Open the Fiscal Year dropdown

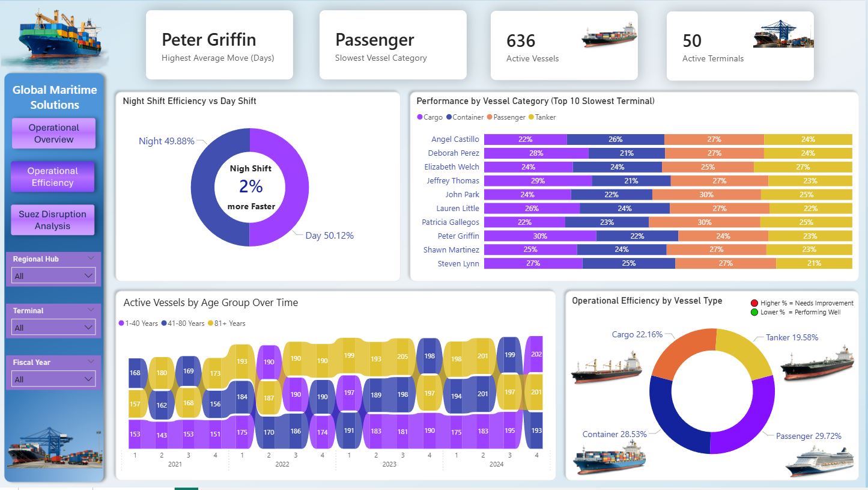(x=54, y=379)
